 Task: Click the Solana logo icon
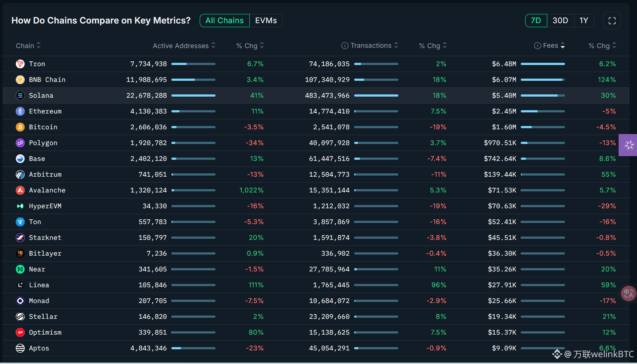[20, 95]
